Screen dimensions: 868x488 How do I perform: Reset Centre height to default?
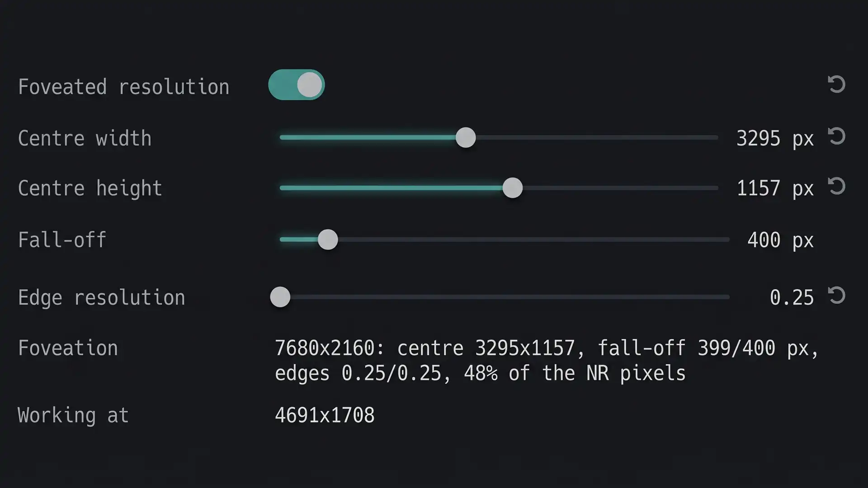click(x=836, y=186)
